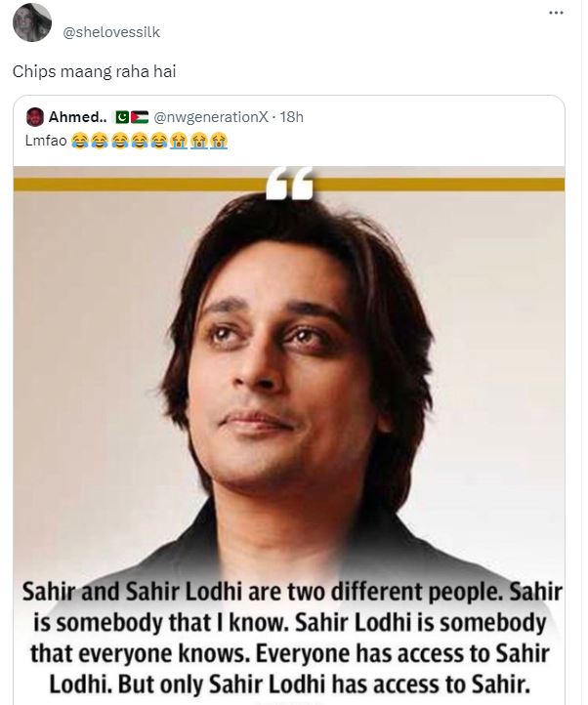This screenshot has width=588, height=705.
Task: Click the caption line starting "Sahir and Sahir Lodhi"
Action: point(289,594)
